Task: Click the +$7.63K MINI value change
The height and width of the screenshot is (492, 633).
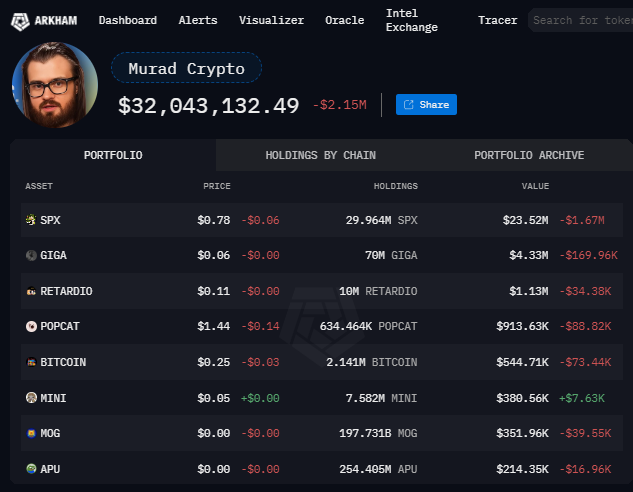Action: (x=582, y=398)
